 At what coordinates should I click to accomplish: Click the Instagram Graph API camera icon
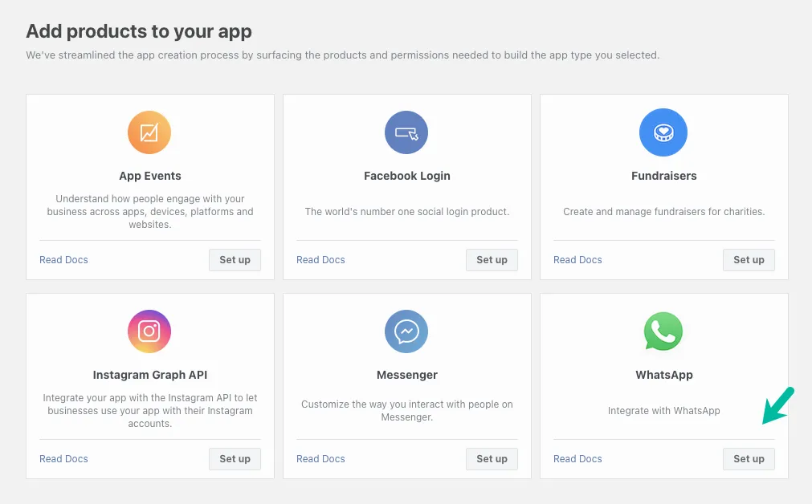(149, 331)
